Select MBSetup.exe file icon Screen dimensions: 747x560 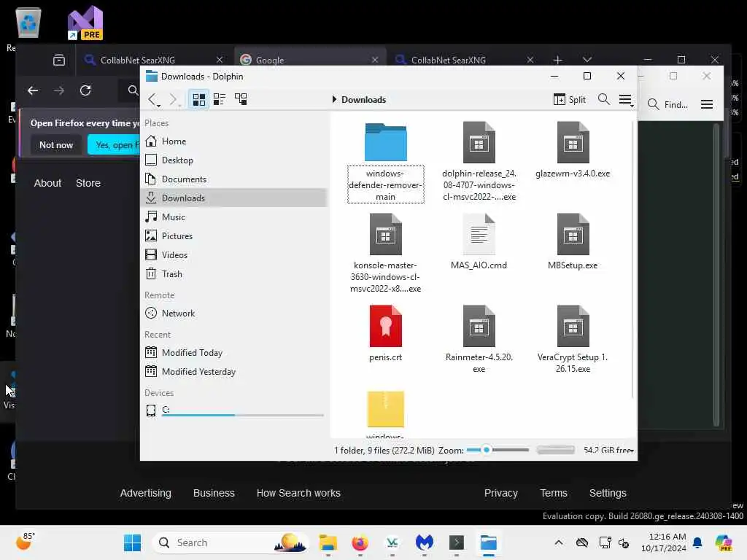tap(573, 234)
